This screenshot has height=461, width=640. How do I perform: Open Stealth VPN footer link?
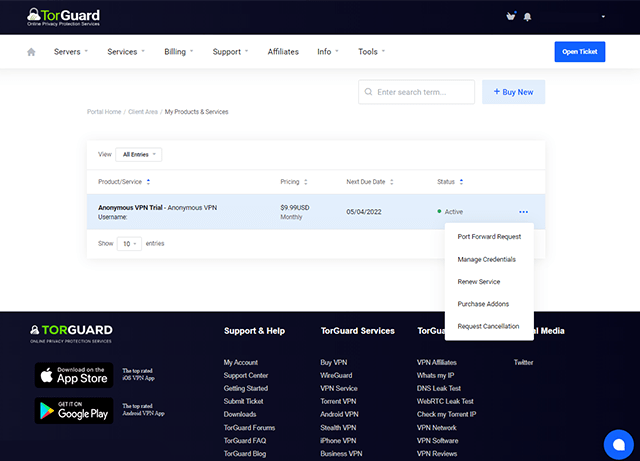338,428
